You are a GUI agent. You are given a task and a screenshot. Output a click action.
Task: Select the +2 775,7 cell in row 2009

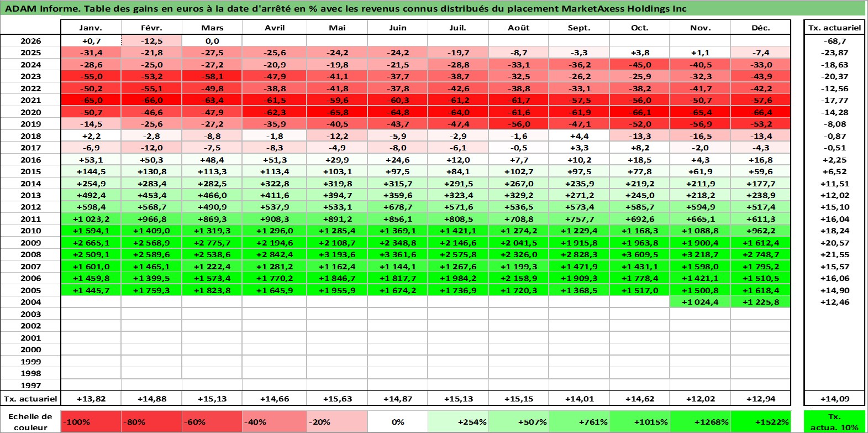point(212,243)
